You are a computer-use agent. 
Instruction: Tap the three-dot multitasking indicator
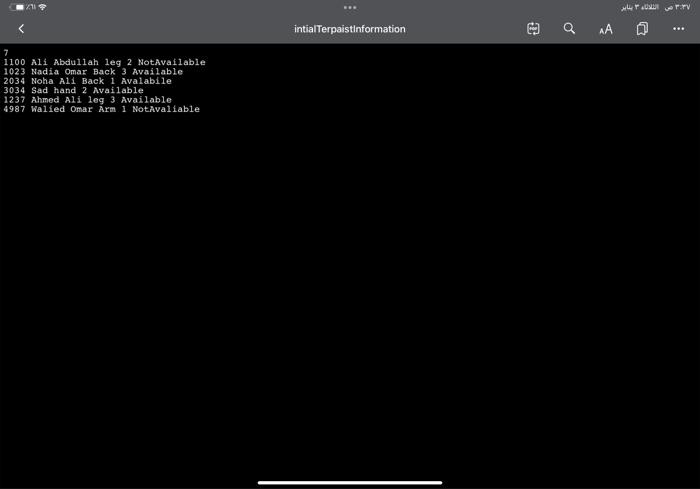(x=350, y=8)
